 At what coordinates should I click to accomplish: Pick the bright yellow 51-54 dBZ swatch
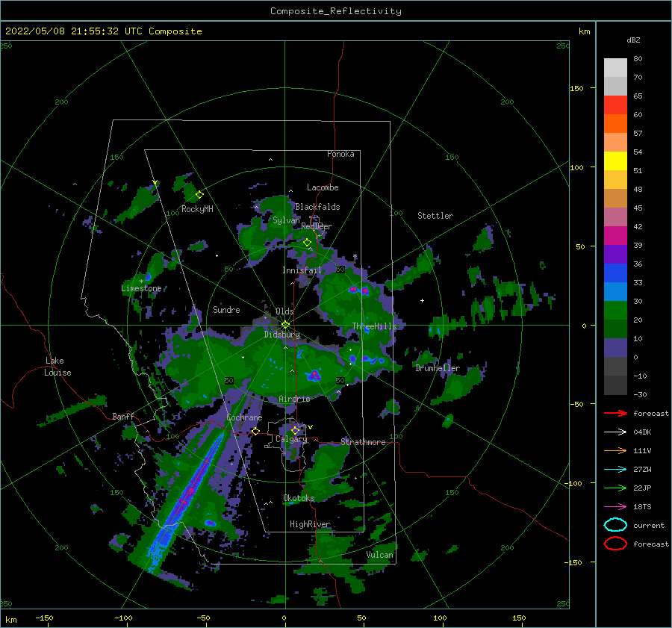click(x=615, y=161)
